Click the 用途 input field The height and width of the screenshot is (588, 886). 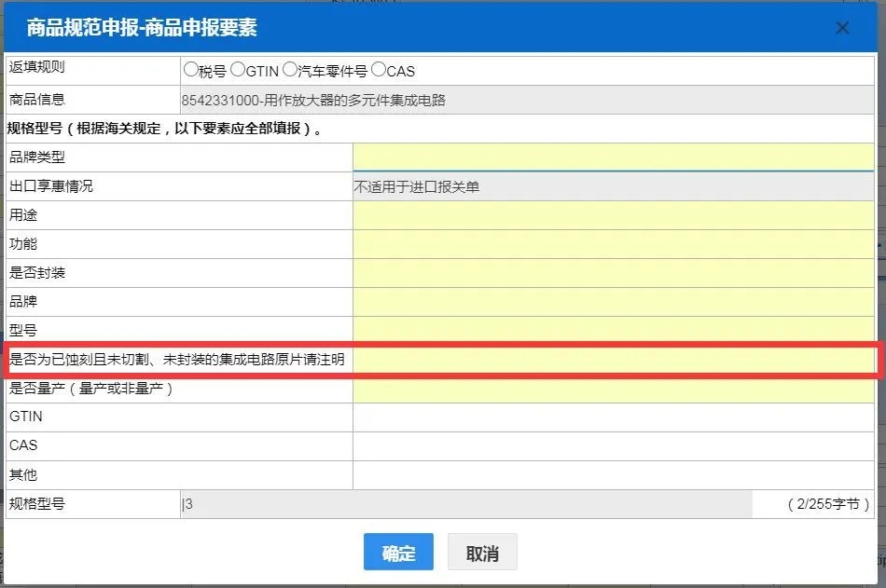coord(613,215)
